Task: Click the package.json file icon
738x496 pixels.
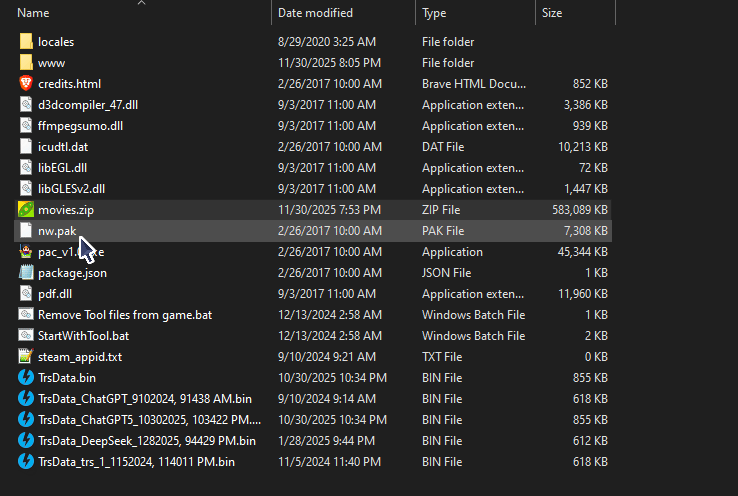Action: pos(26,273)
